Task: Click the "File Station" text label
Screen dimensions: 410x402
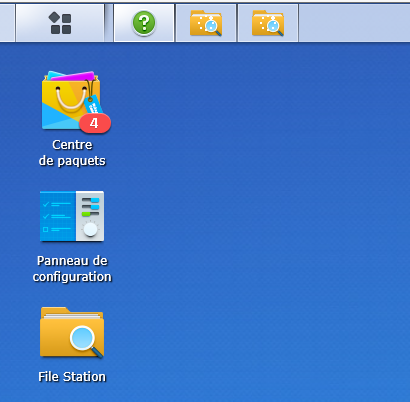Action: [x=72, y=377]
